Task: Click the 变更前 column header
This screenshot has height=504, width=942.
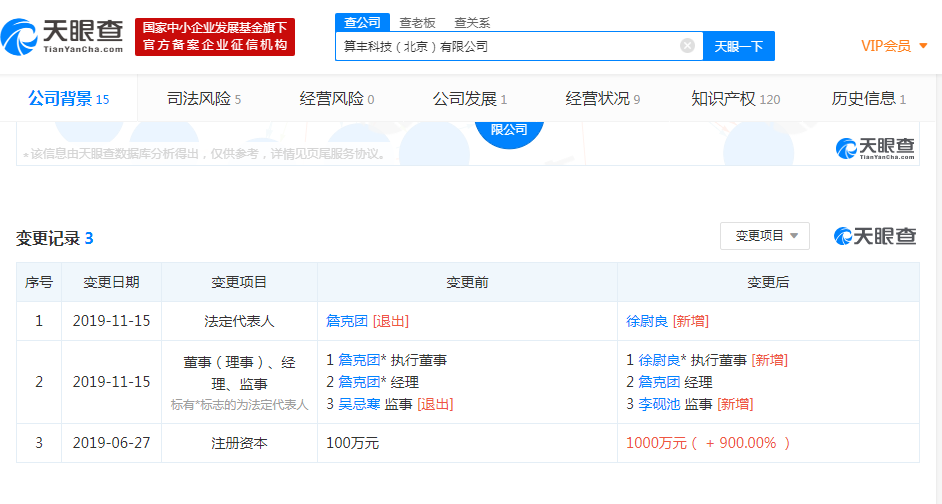Action: 467,282
